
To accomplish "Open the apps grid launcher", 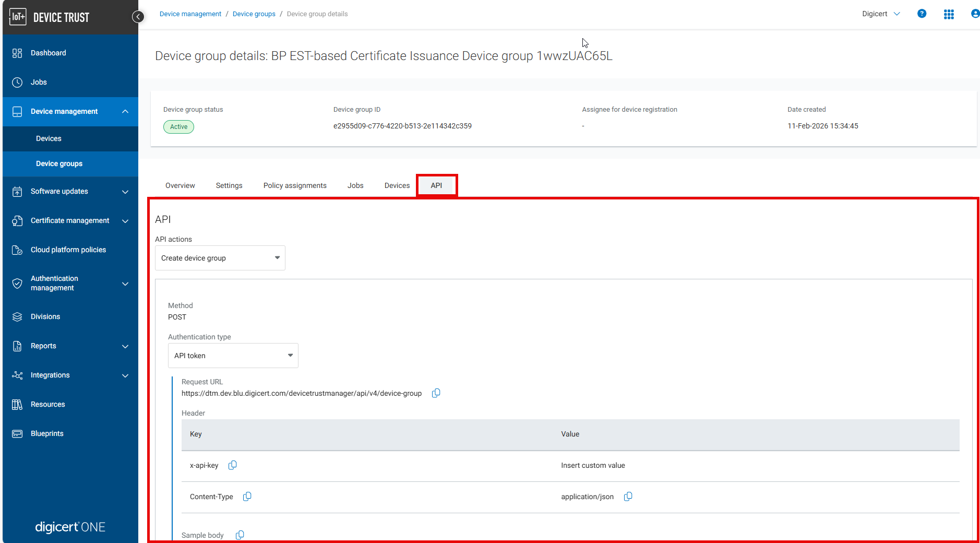I will coord(949,14).
